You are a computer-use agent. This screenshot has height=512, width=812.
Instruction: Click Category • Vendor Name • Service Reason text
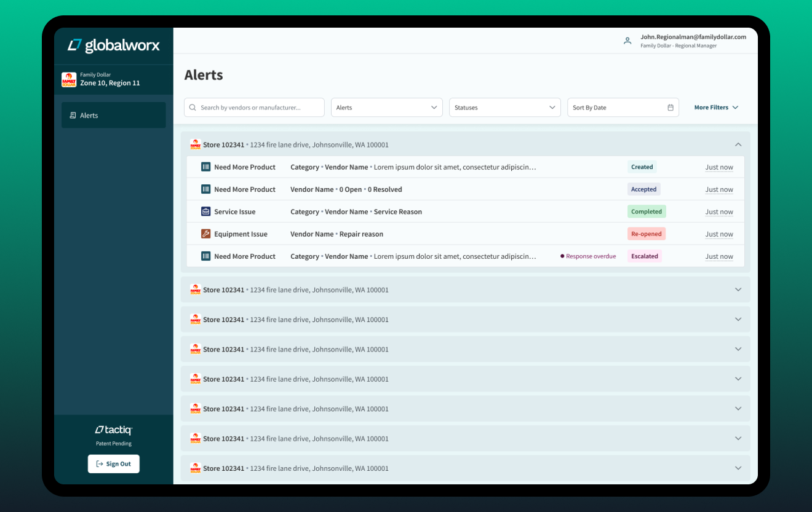tap(356, 211)
